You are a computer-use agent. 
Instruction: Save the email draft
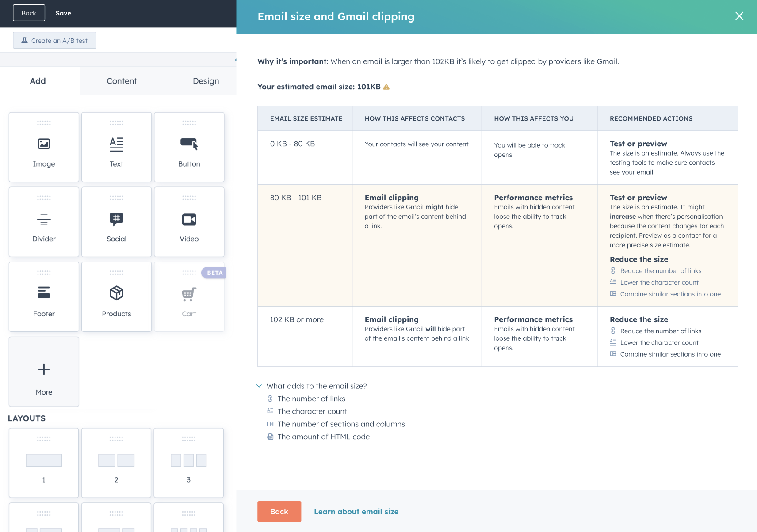(63, 13)
